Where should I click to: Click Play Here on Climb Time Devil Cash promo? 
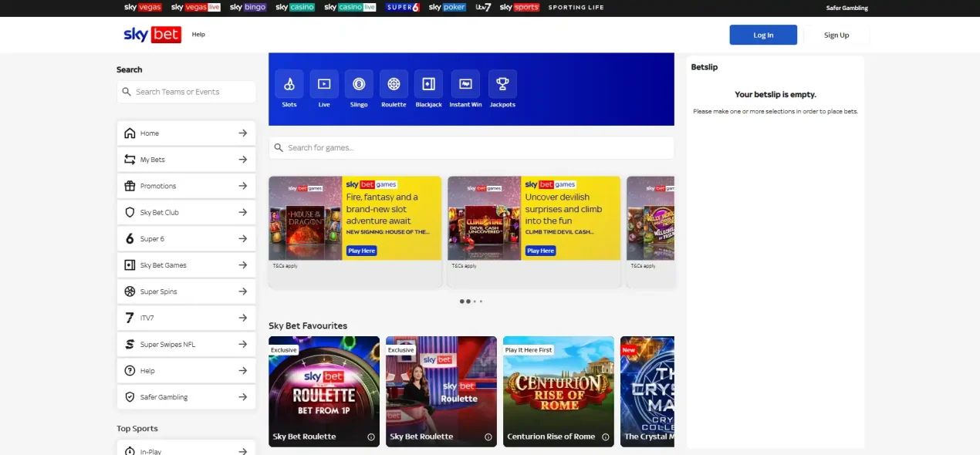[x=540, y=251]
